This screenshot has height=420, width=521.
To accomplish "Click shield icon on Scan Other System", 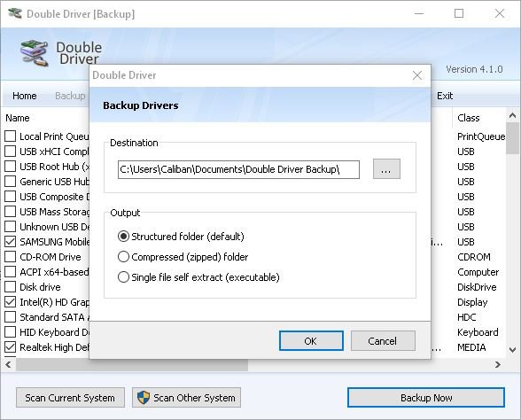I will [144, 397].
